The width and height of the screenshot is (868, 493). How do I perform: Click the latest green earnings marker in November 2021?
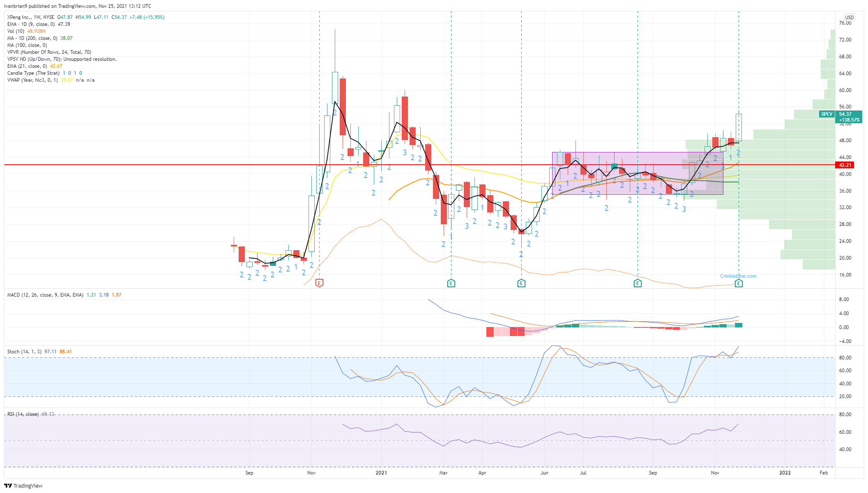(739, 283)
